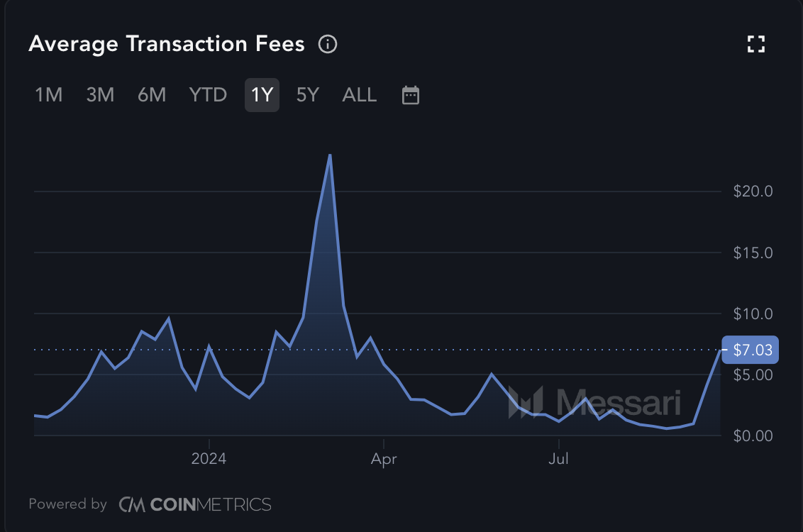Choose the ALL range option

(x=359, y=94)
